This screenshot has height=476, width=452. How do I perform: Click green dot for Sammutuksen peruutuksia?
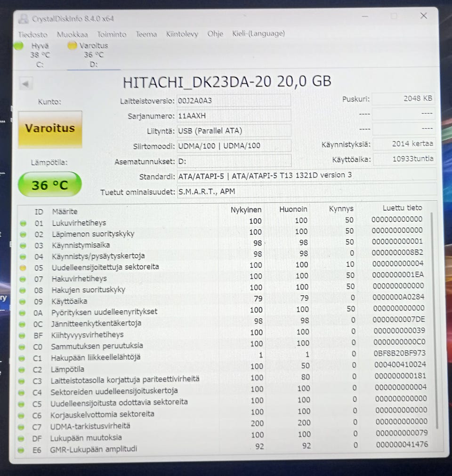click(22, 347)
